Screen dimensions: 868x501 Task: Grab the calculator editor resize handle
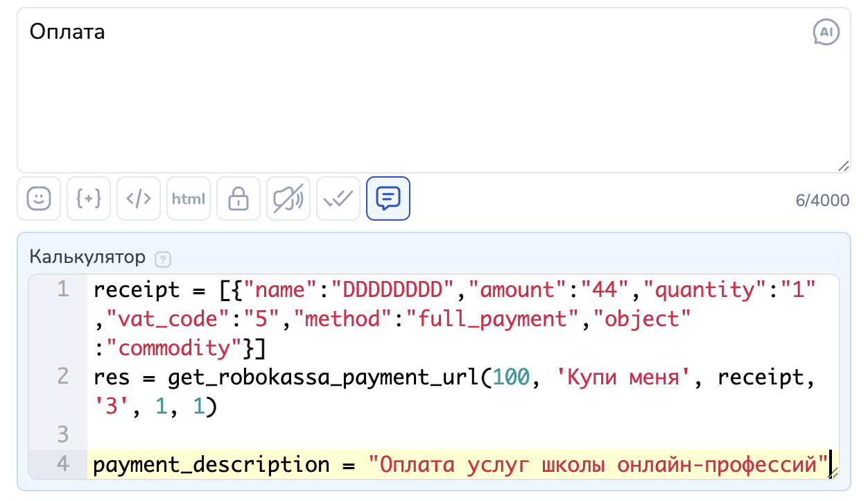833,473
